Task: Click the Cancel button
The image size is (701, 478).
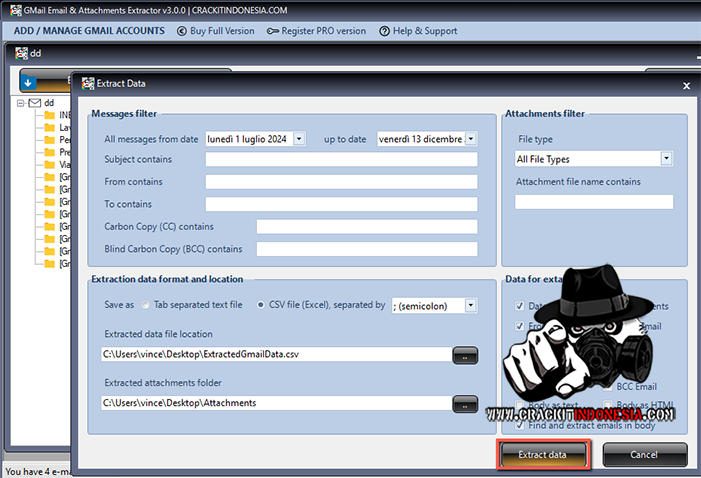Action: (644, 455)
